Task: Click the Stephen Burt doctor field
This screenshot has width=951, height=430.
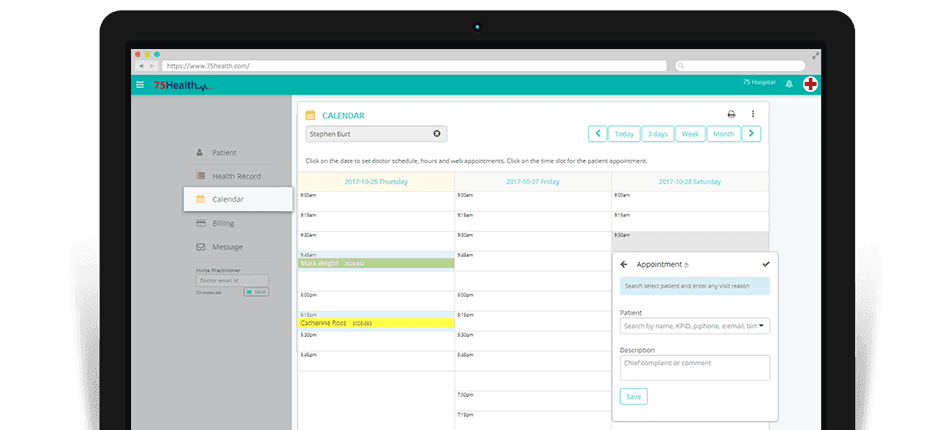Action: coord(376,133)
